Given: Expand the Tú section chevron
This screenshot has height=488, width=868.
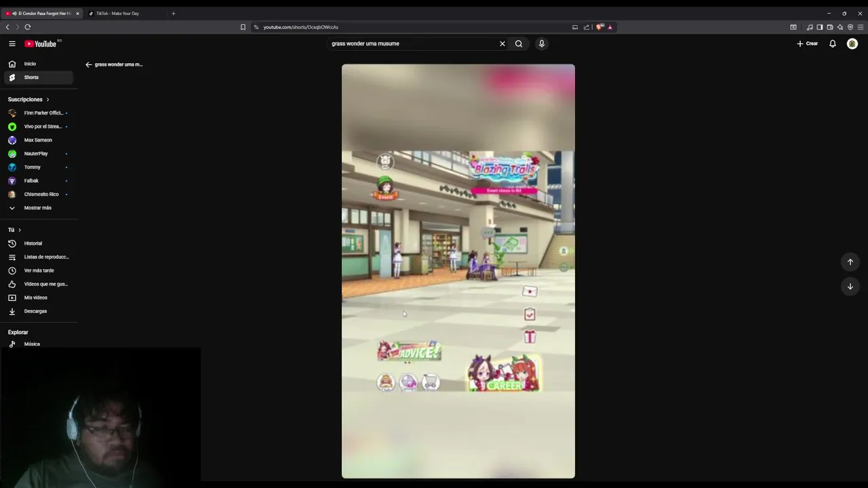Looking at the screenshot, I should click(x=20, y=230).
